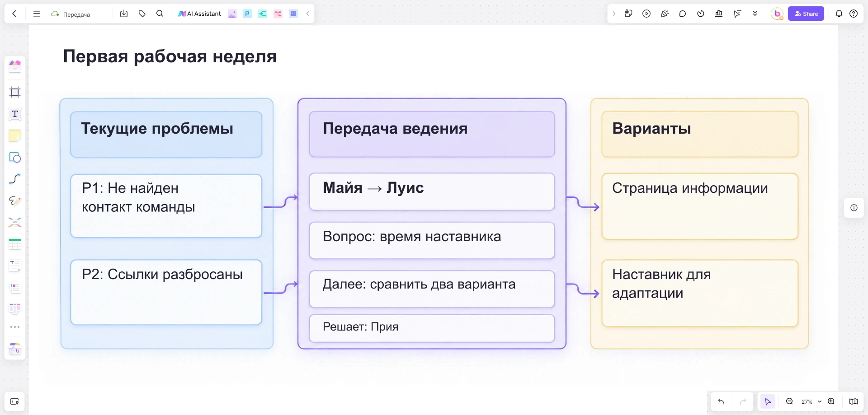Viewport: 868px width, 415px height.
Task: Collapse the AI toolbar with chevron
Action: point(308,14)
